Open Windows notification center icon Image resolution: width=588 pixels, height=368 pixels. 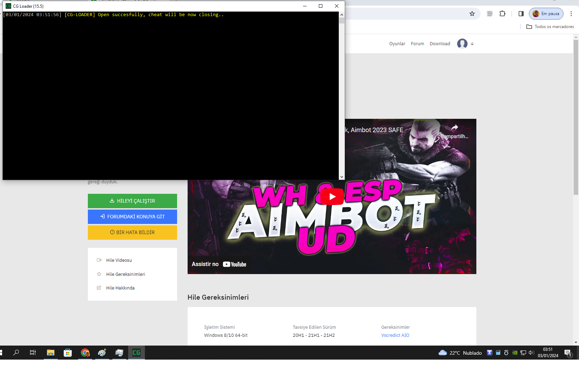pos(568,353)
